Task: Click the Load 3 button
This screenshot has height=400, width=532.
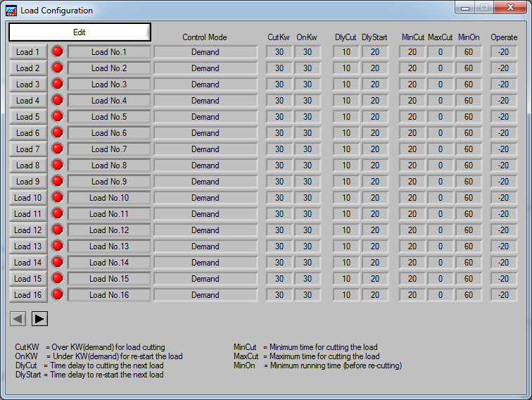Action: [28, 85]
